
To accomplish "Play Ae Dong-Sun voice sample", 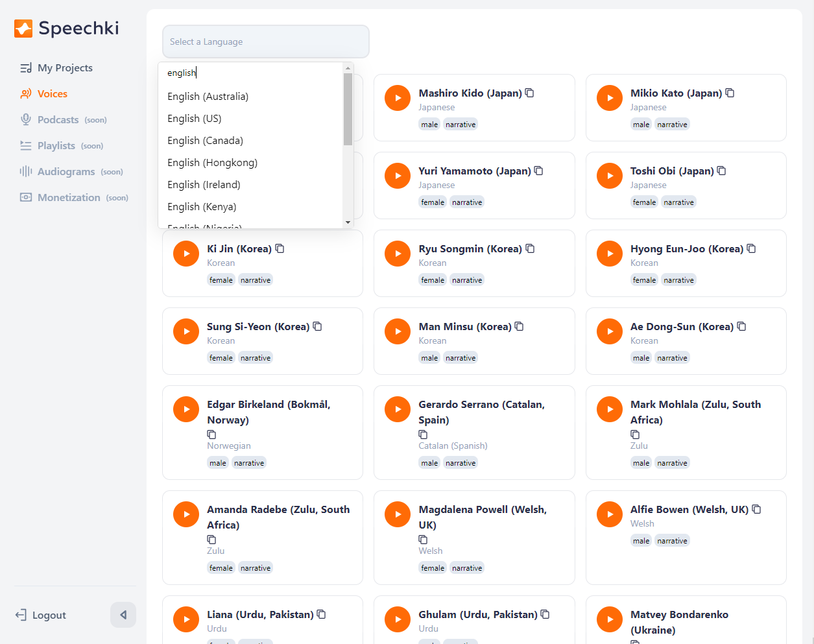I will [x=610, y=331].
